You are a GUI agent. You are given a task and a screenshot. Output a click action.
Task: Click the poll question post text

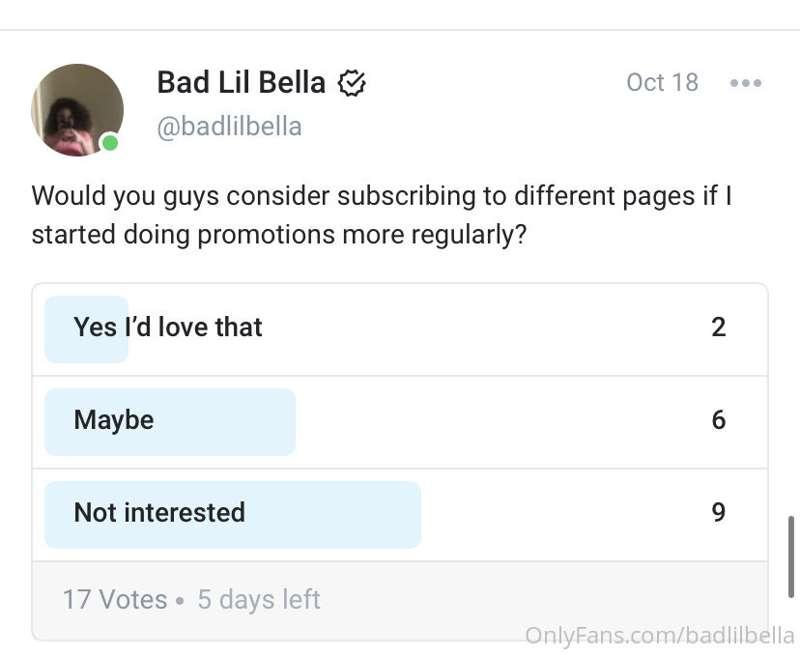tap(382, 215)
